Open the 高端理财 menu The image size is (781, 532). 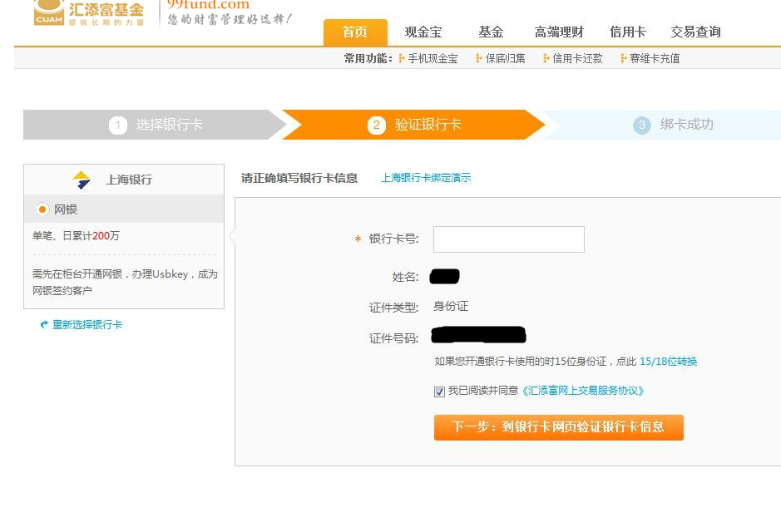(x=559, y=32)
